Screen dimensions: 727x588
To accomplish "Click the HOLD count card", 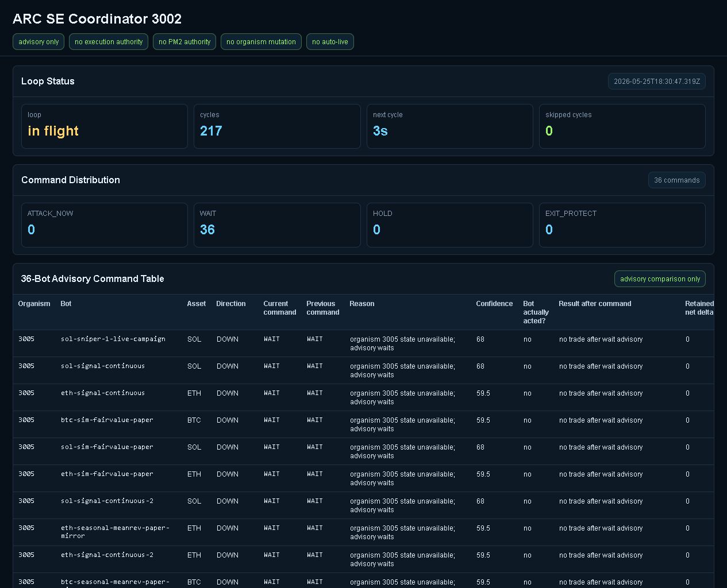I will tap(449, 225).
